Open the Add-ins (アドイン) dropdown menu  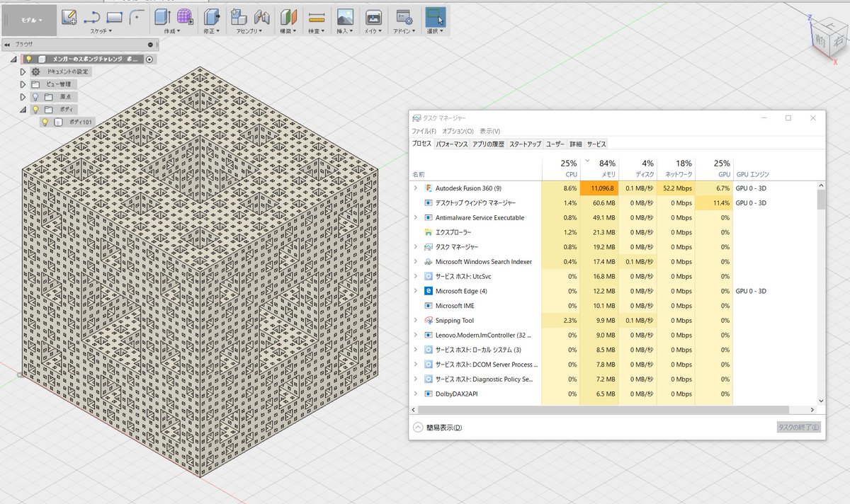(x=404, y=31)
